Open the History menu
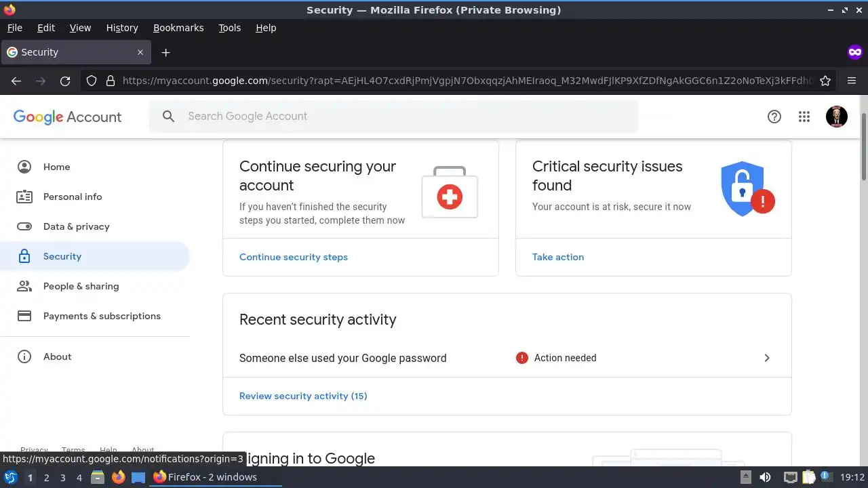 coord(122,28)
